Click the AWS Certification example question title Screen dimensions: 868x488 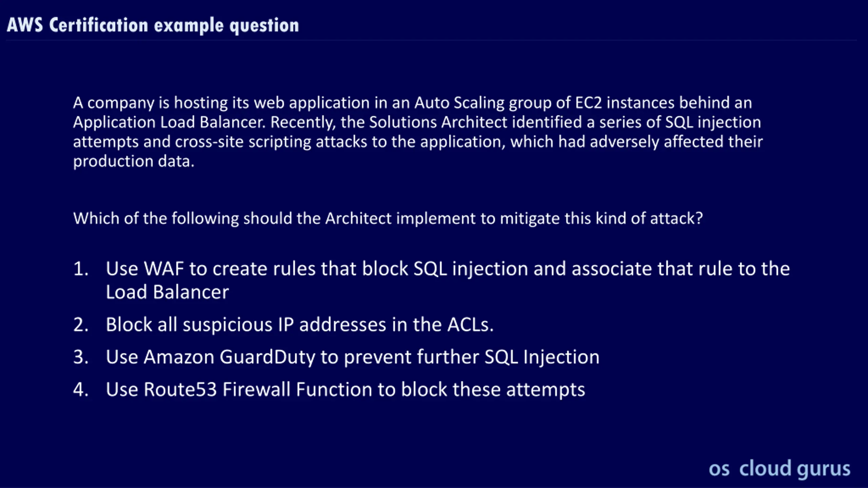click(153, 25)
